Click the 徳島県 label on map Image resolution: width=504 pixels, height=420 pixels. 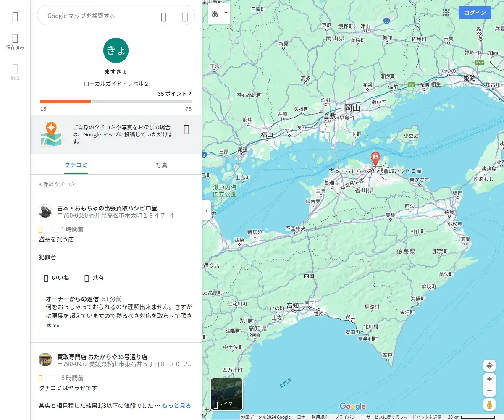(x=406, y=251)
